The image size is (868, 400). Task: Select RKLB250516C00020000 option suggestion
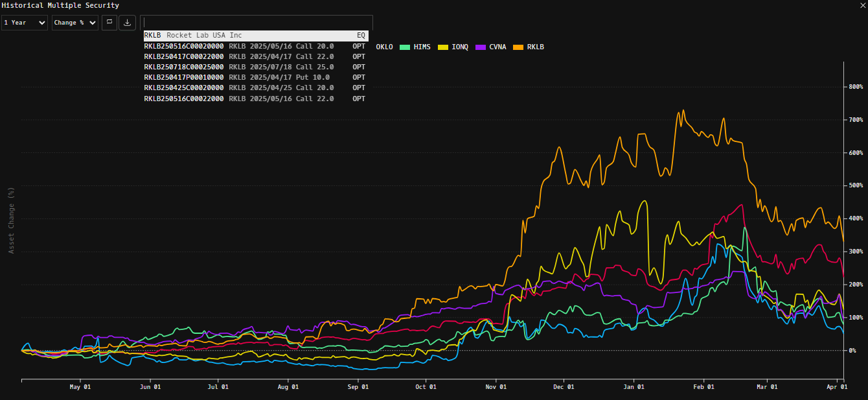point(256,47)
